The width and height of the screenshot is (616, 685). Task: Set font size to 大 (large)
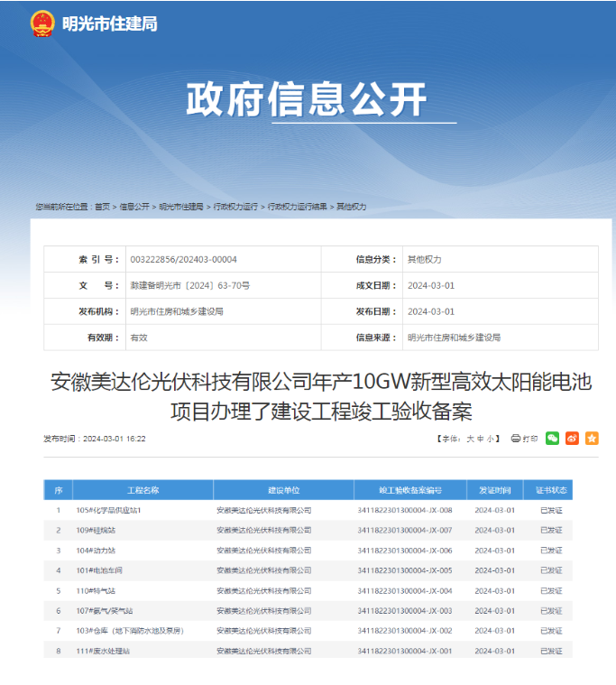(x=469, y=440)
